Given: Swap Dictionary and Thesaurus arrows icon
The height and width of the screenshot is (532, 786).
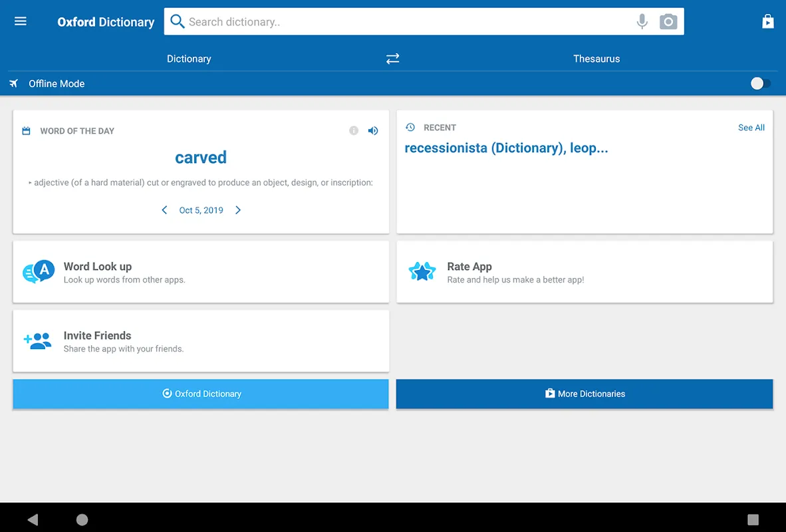Looking at the screenshot, I should 392,59.
